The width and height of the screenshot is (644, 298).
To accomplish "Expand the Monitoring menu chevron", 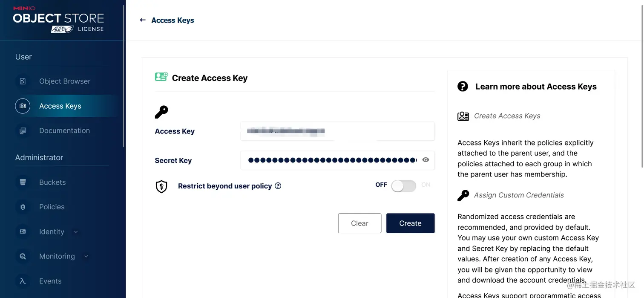I will [x=86, y=256].
